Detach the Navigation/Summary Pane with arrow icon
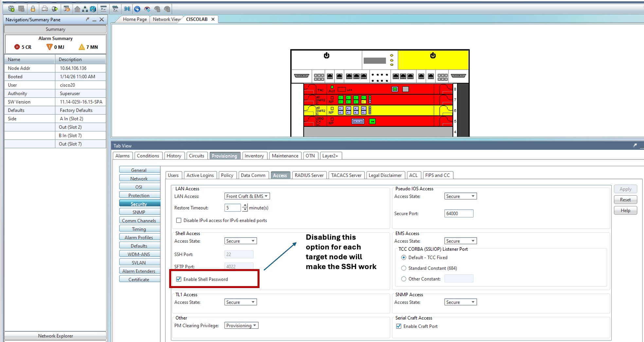The width and height of the screenshot is (644, 342). tap(87, 20)
